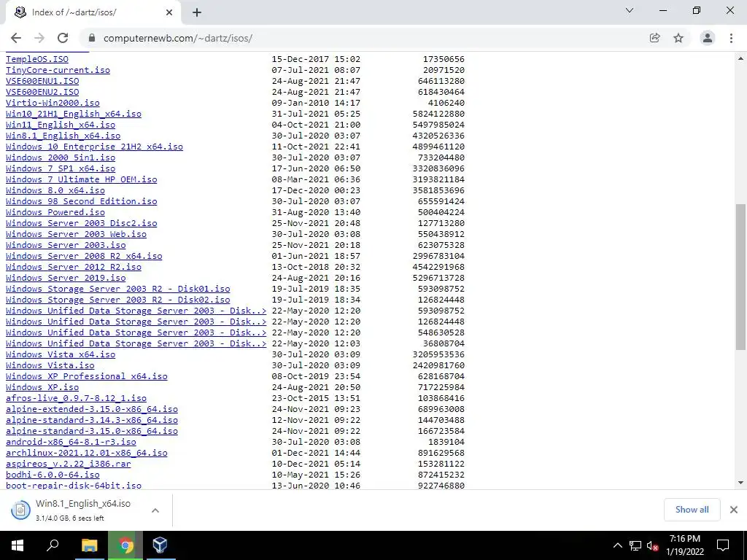Screen dimensions: 747x560
Task: Close the Index of /~dartz/isos/ tab
Action: tap(169, 12)
